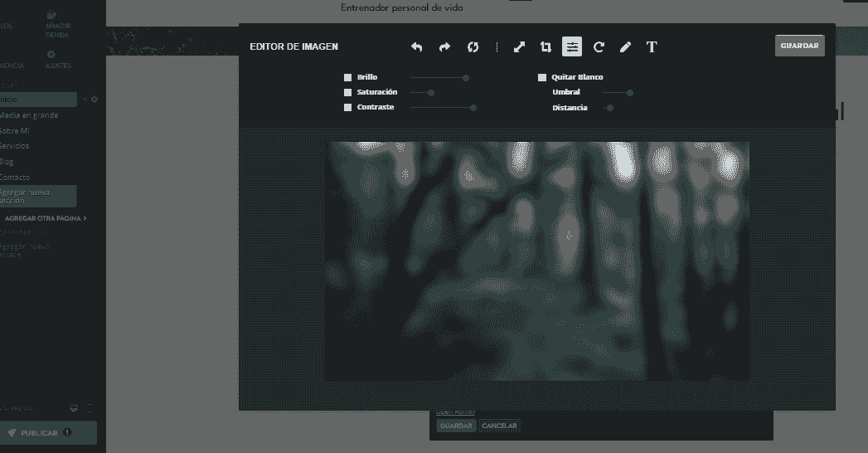Click the forest image canvas

(537, 261)
